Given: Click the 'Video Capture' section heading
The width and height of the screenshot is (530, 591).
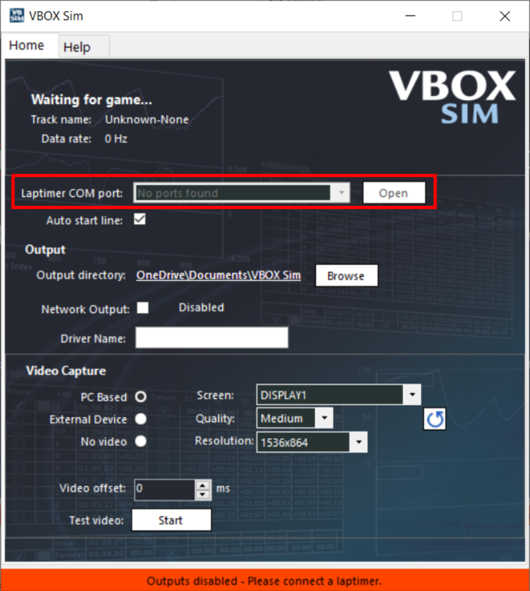Looking at the screenshot, I should point(66,371).
